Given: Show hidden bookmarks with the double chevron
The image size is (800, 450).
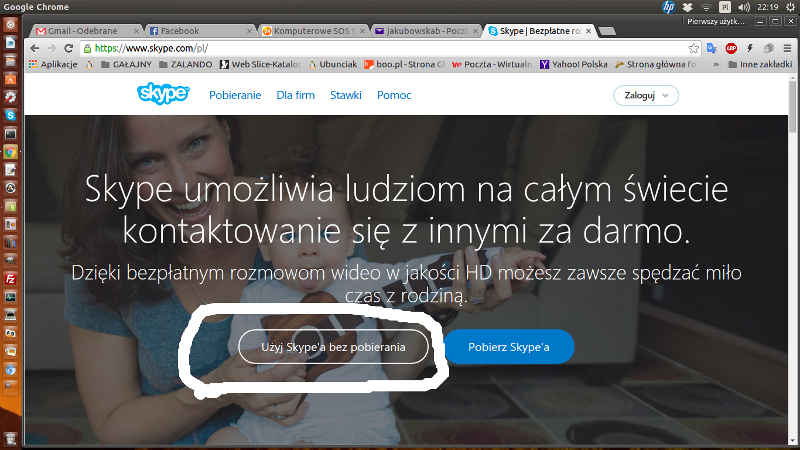Looking at the screenshot, I should [716, 64].
